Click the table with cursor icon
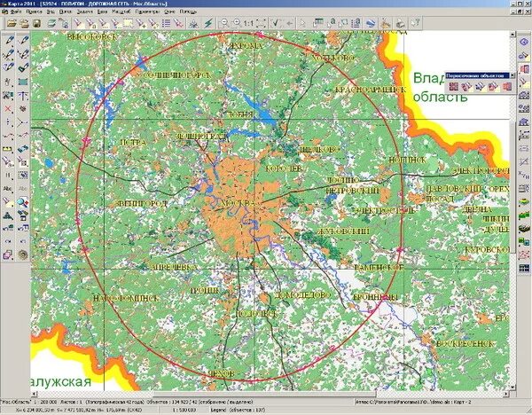Image resolution: width=532 pixels, height=415 pixels. point(318,23)
